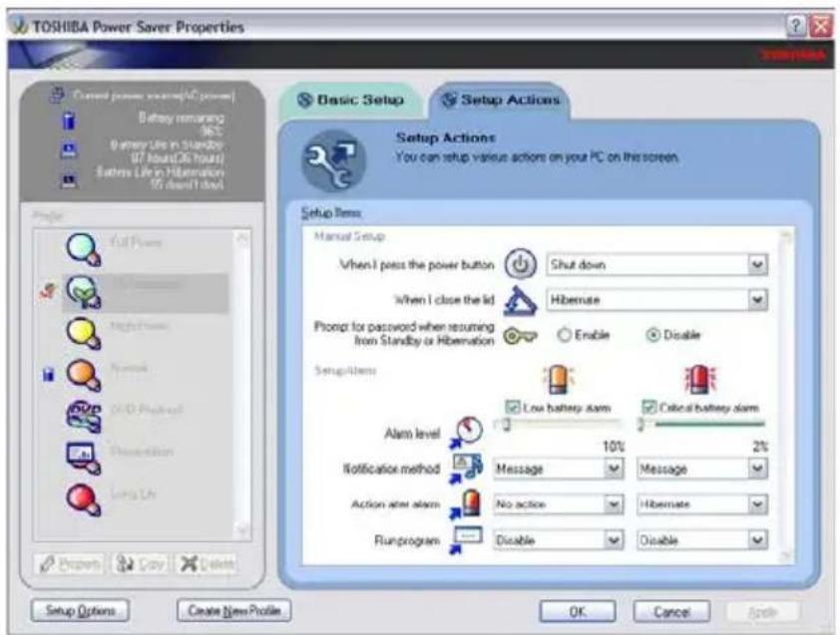Image resolution: width=840 pixels, height=635 pixels.
Task: Select the Enable password prompt radio button
Action: coord(564,335)
